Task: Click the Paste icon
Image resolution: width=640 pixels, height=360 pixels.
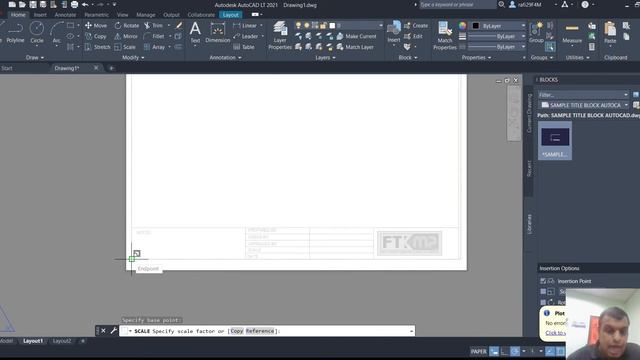Action: pos(610,29)
